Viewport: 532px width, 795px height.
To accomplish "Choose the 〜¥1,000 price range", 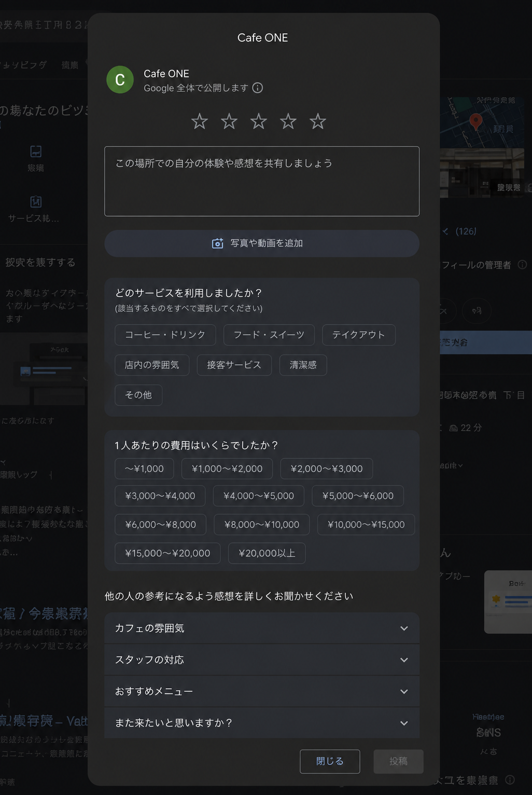I will point(144,469).
